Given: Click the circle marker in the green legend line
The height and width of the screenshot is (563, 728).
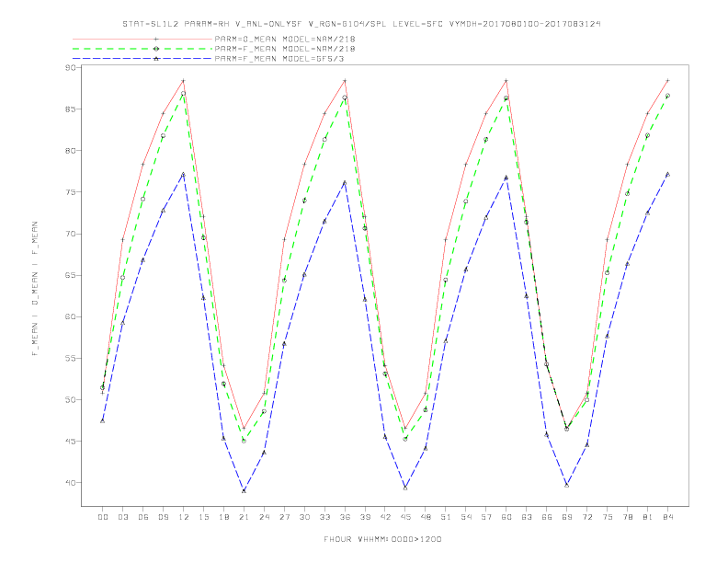Looking at the screenshot, I should point(156,49).
